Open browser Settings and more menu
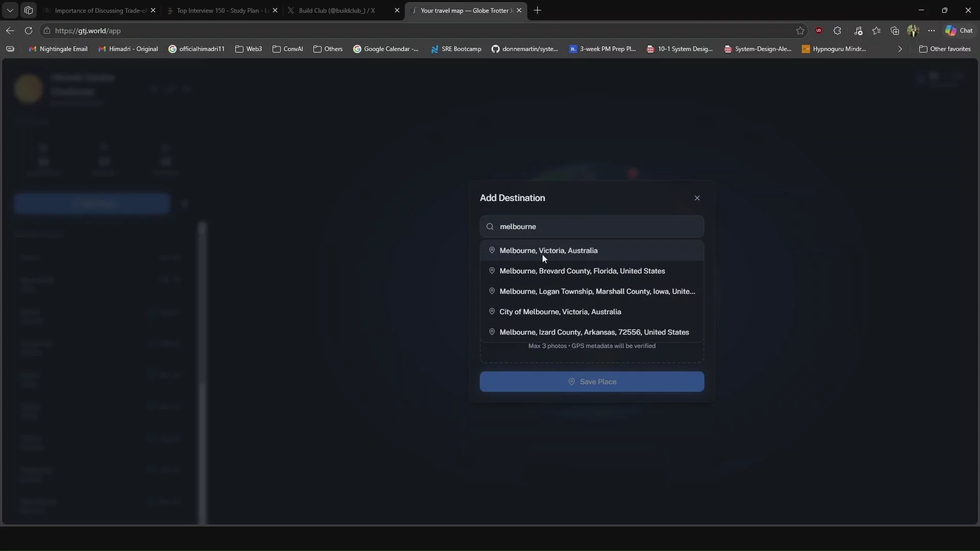The height and width of the screenshot is (551, 980). click(932, 31)
